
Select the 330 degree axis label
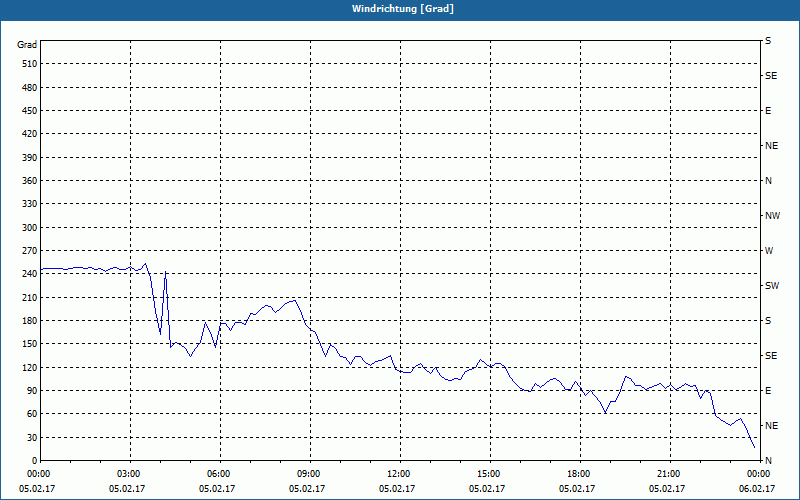point(30,204)
